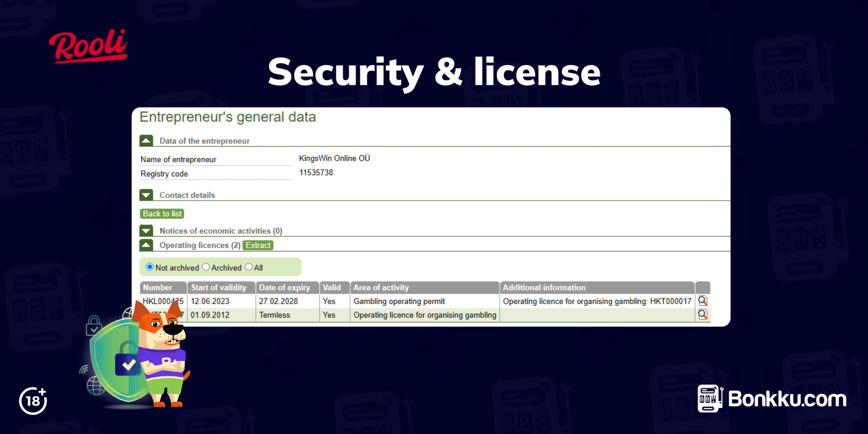Click Valid Yes in HKL000425 row
This screenshot has width=868, height=434.
point(329,301)
